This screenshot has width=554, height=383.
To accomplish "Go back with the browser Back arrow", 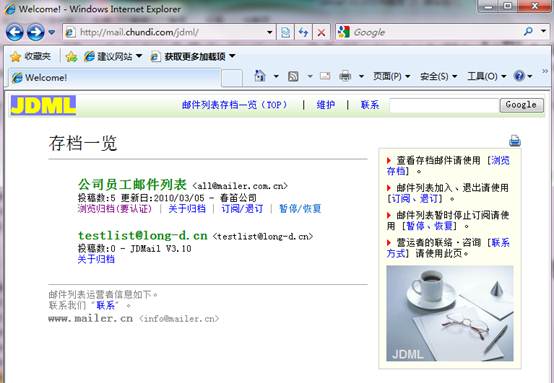I will (x=15, y=33).
